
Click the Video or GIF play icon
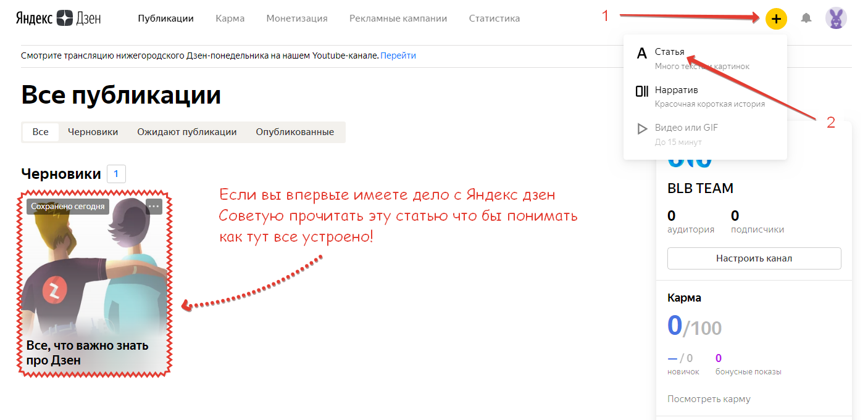pos(642,129)
